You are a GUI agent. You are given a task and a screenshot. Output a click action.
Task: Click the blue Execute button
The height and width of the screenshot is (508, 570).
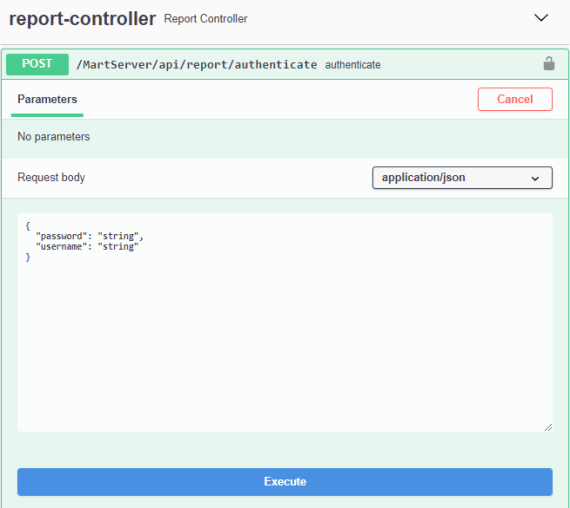pyautogui.click(x=285, y=481)
